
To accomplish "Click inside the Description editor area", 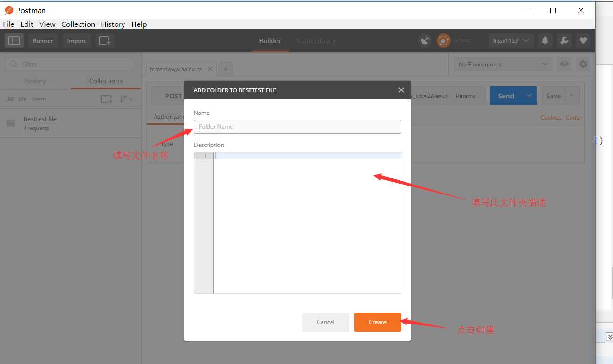I will pos(307,223).
